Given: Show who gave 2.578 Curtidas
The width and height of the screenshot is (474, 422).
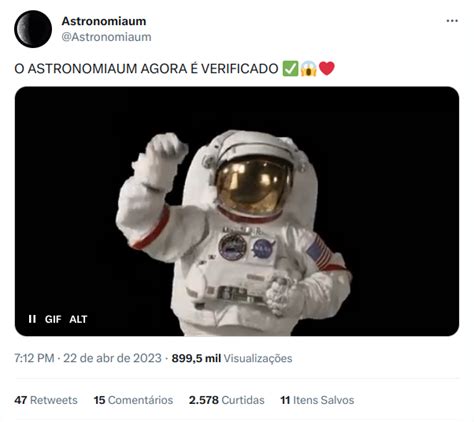Looking at the screenshot, I should pos(227,400).
